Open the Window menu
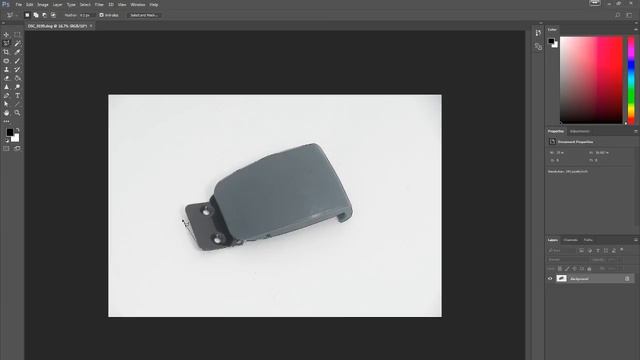 tap(138, 4)
